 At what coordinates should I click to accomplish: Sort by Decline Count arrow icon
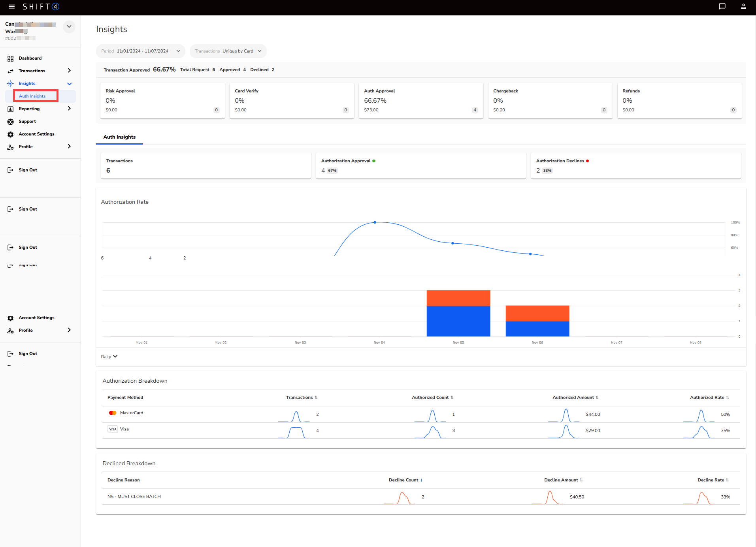pyautogui.click(x=421, y=480)
